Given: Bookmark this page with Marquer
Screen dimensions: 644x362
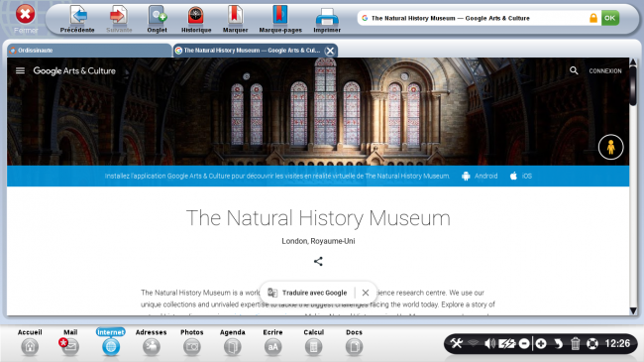Looking at the screenshot, I should (x=235, y=19).
